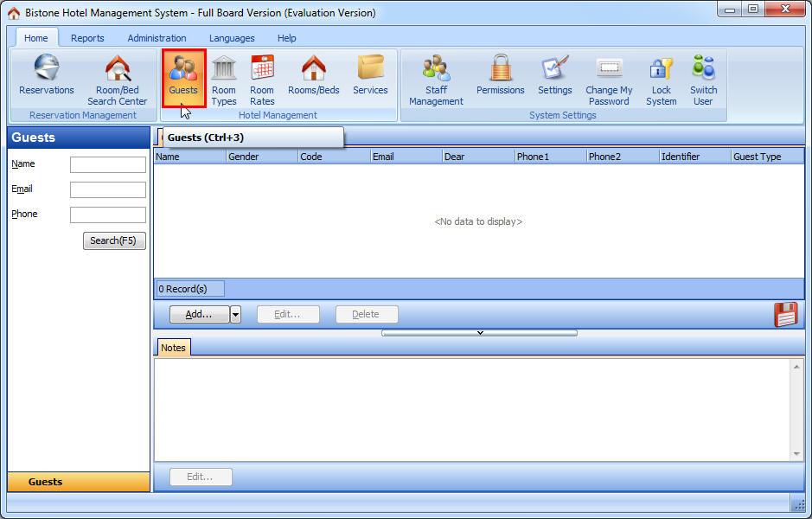This screenshot has height=519, width=812.
Task: Click the red floppy disk save icon
Action: coord(785,315)
